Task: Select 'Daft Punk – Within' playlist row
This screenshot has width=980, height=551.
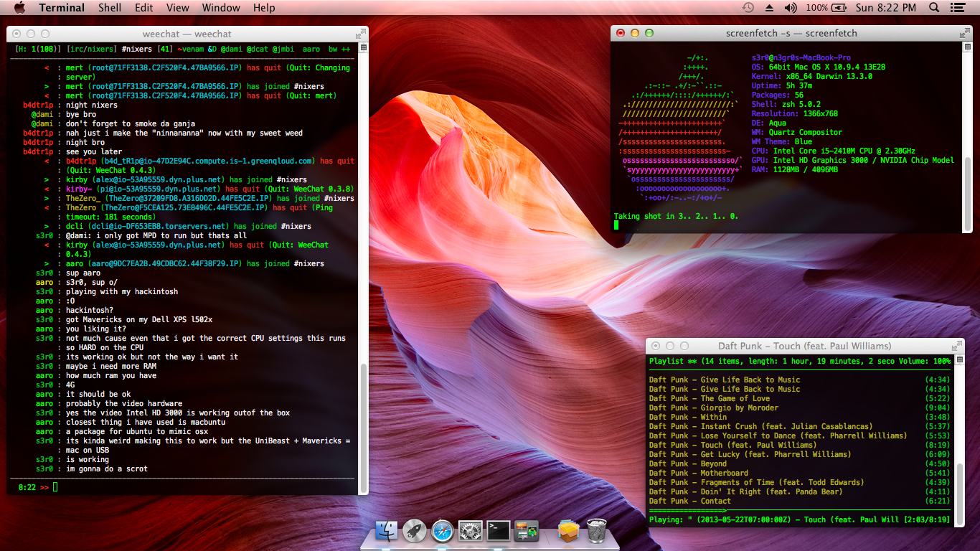Action: pyautogui.click(x=800, y=417)
